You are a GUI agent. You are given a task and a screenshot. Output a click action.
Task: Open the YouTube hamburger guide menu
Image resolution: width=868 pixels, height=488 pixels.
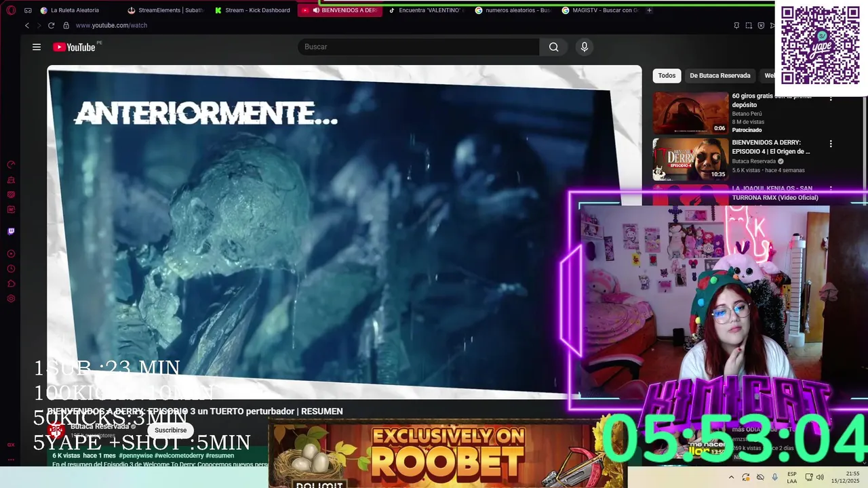pyautogui.click(x=37, y=47)
